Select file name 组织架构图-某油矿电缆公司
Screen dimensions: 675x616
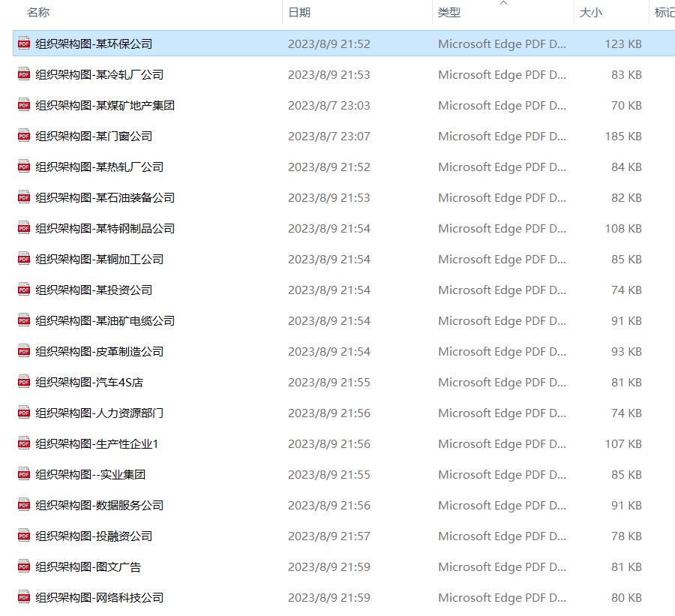tap(105, 321)
